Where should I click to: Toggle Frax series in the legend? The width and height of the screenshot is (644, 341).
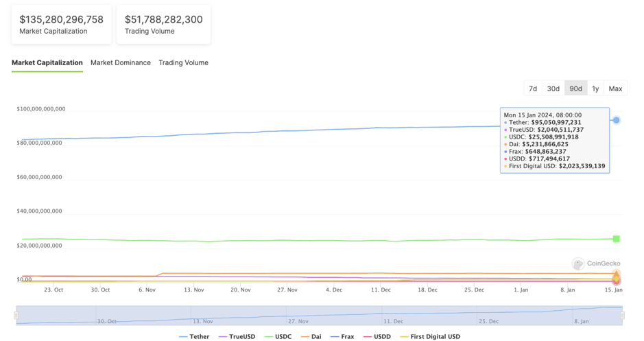342,337
